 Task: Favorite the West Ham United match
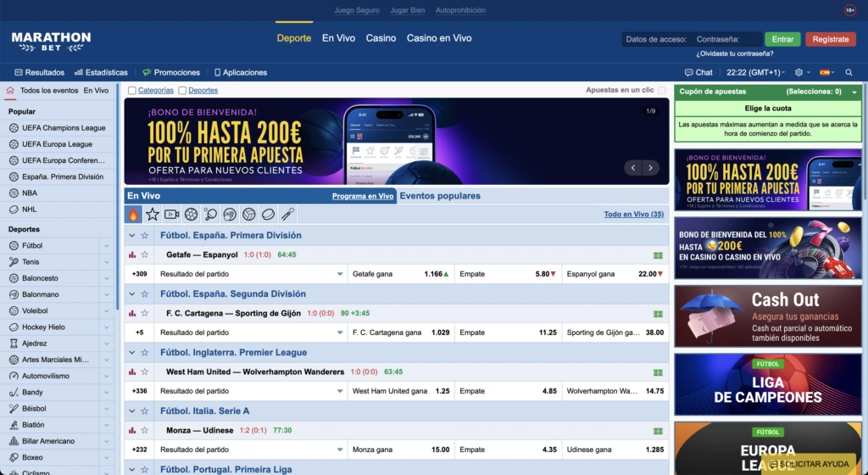pyautogui.click(x=144, y=372)
